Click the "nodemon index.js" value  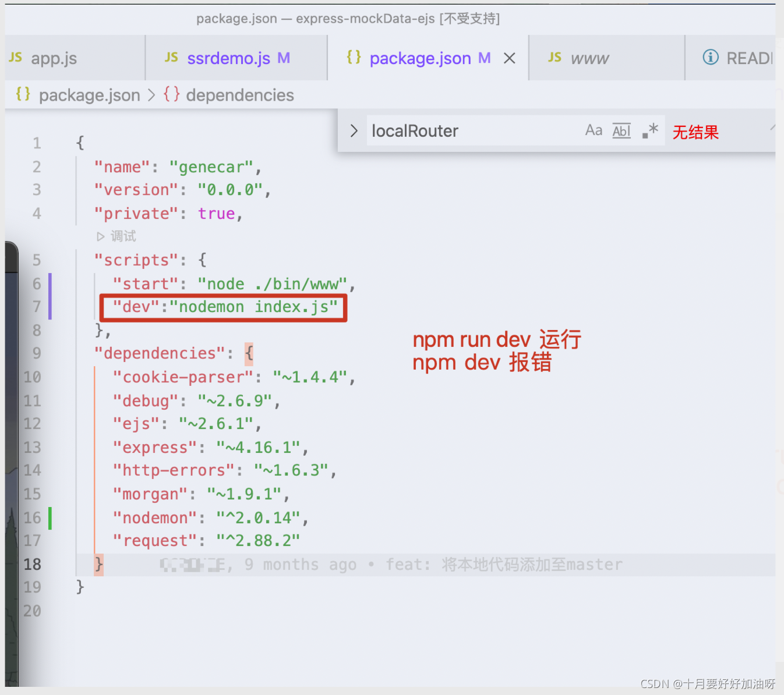(x=254, y=307)
